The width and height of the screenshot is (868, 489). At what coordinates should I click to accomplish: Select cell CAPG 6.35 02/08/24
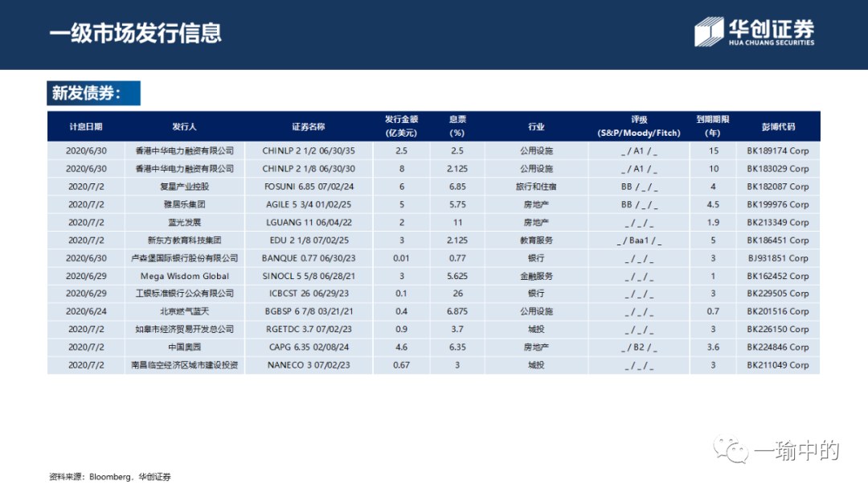click(x=309, y=347)
